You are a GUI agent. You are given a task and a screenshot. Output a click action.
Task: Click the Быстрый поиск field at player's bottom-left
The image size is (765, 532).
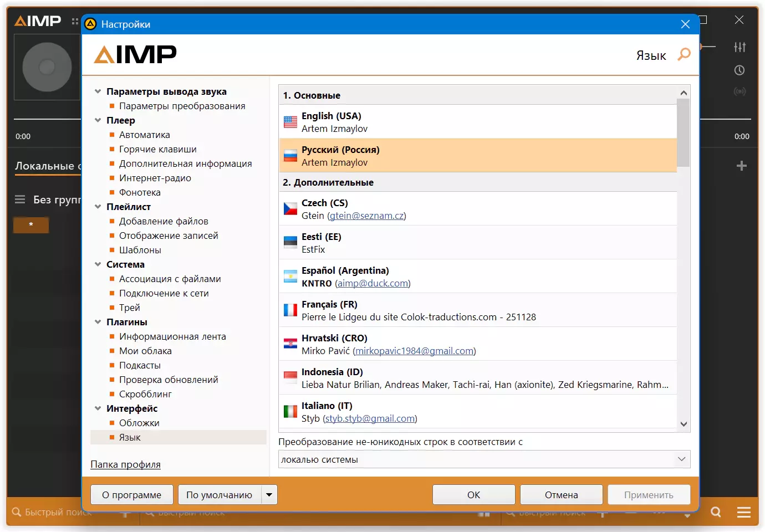58,512
